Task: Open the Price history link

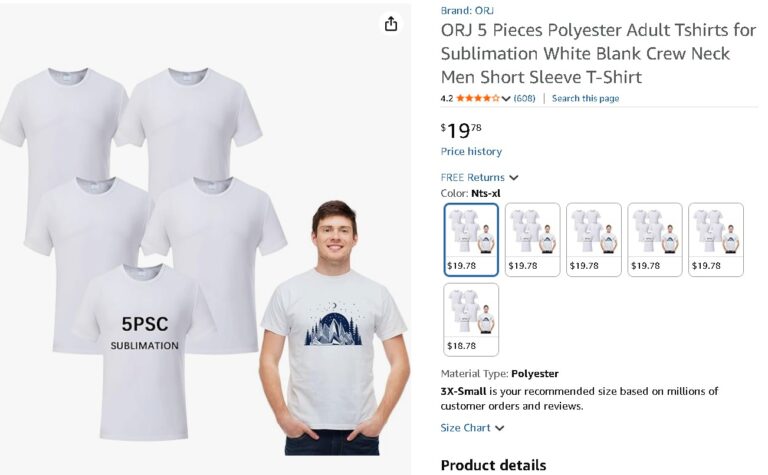Action: point(471,151)
